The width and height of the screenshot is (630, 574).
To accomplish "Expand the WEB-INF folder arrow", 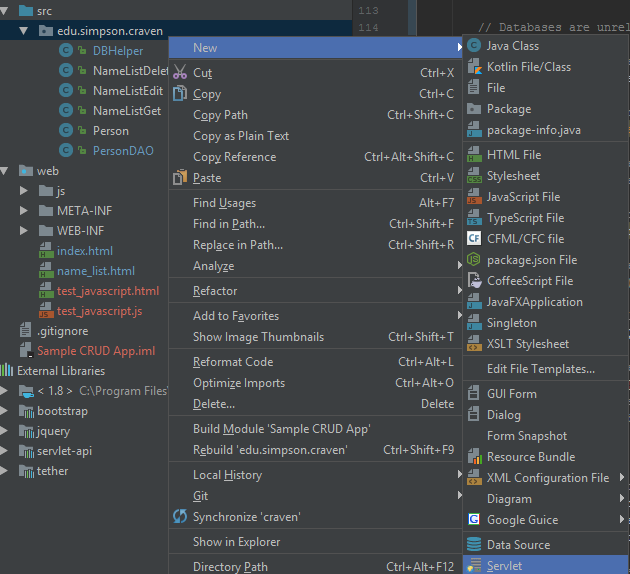I will [24, 231].
